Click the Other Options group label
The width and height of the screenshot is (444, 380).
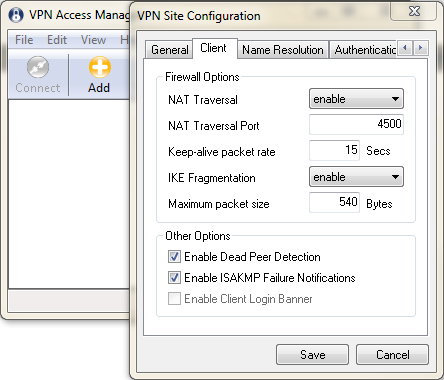point(198,236)
